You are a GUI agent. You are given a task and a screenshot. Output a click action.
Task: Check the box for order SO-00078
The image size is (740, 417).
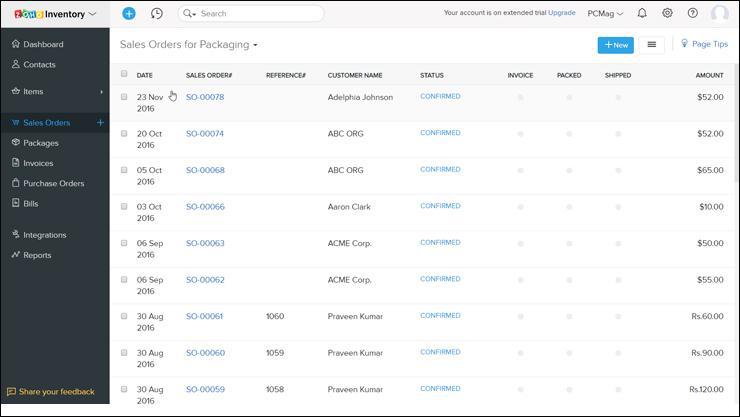click(x=124, y=97)
